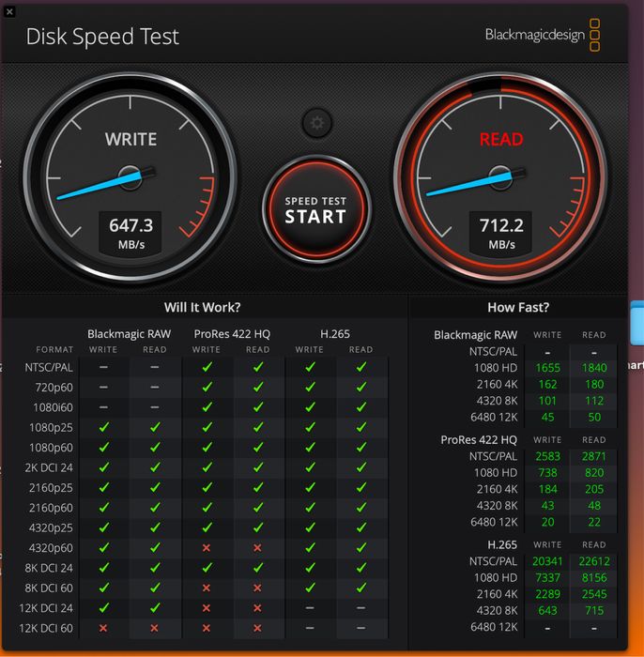Close the Disk Speed Test window
The width and height of the screenshot is (644, 657).
(9, 11)
